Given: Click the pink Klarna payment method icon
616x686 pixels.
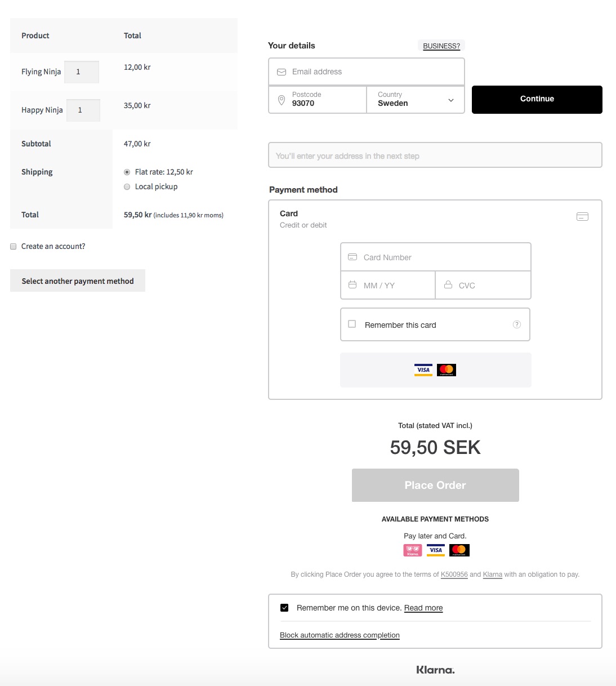Looking at the screenshot, I should [412, 550].
